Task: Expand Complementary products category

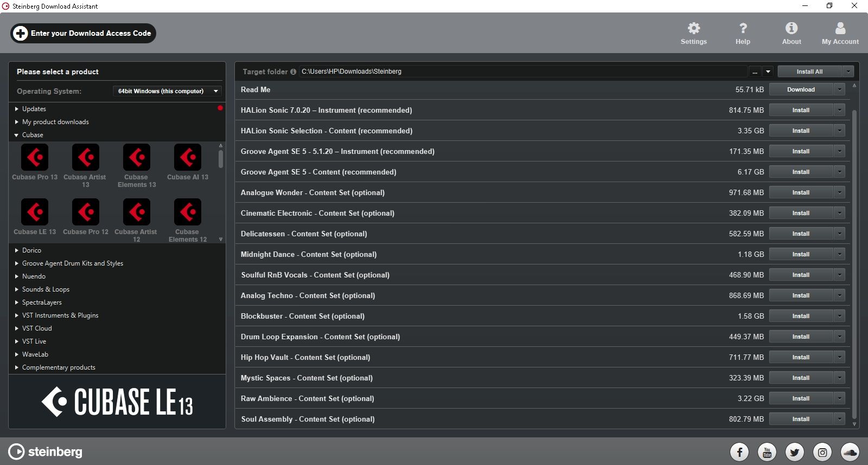Action: 16,367
